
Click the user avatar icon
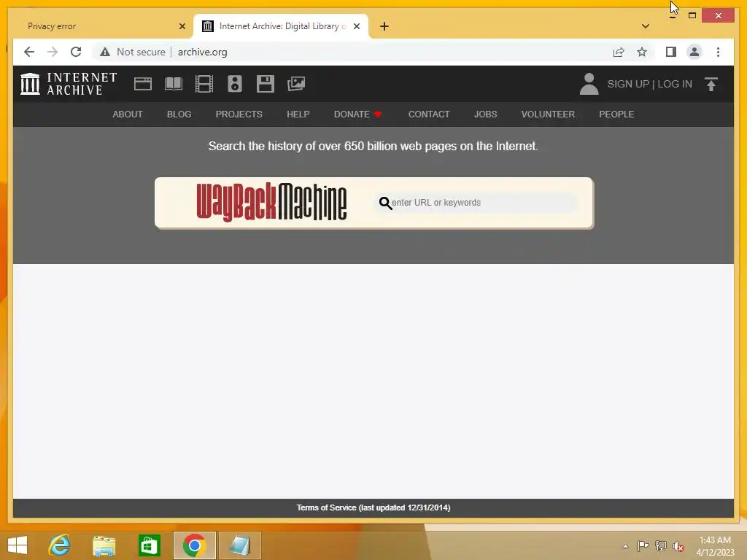pos(589,84)
